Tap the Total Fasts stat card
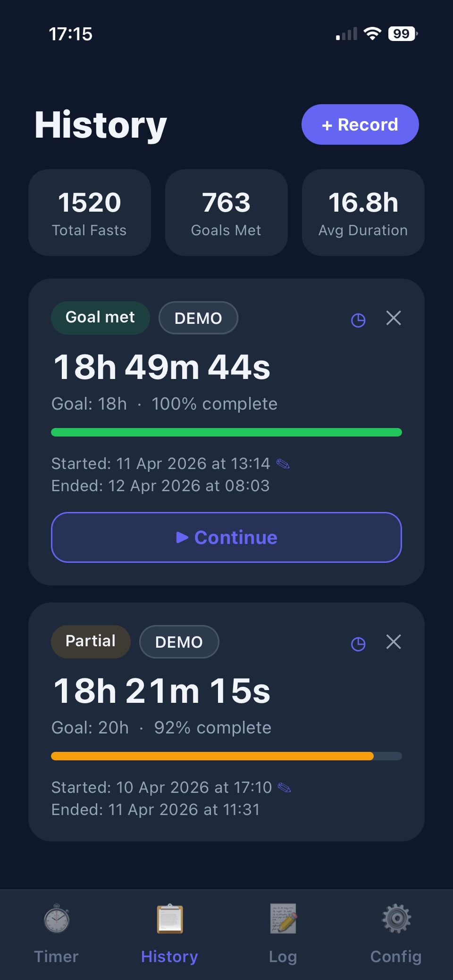This screenshot has height=980, width=453. 90,213
